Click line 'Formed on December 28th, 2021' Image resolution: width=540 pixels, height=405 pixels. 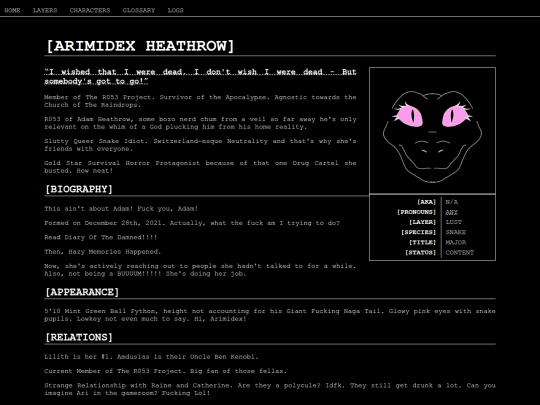pos(192,223)
